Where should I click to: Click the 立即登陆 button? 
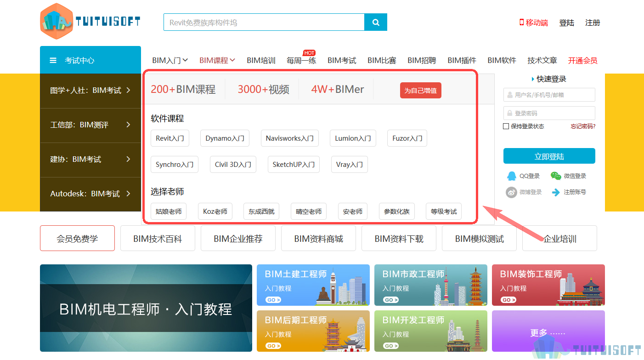[x=549, y=156]
